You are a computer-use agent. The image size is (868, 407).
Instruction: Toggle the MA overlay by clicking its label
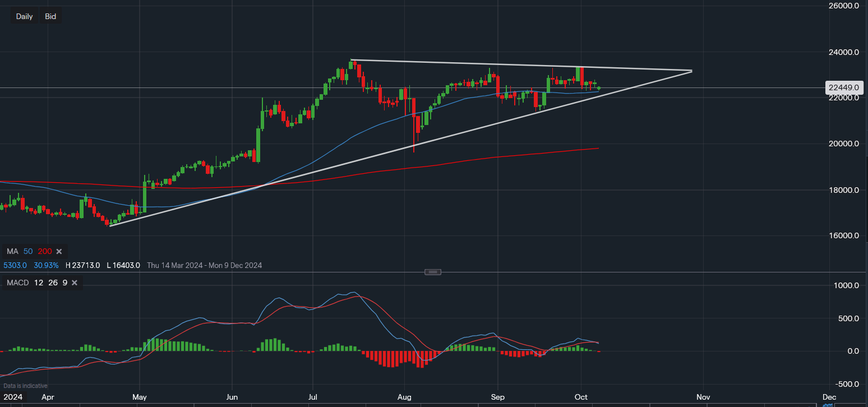click(x=13, y=251)
